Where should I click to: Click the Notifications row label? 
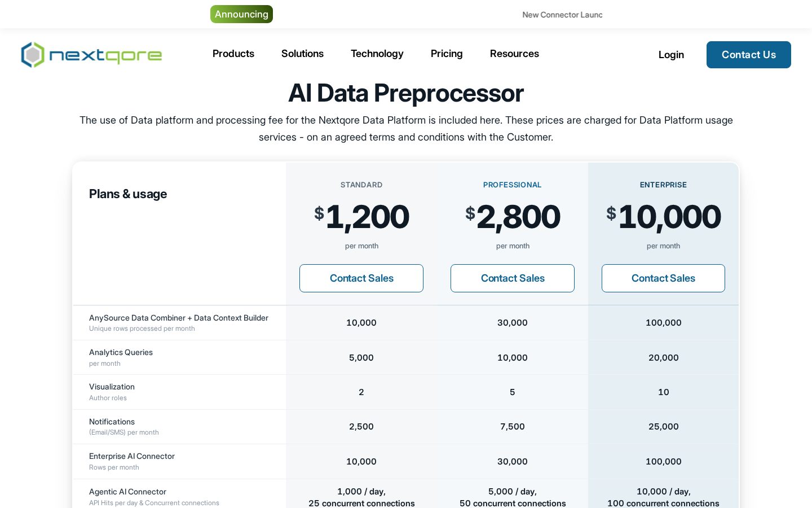[112, 422]
